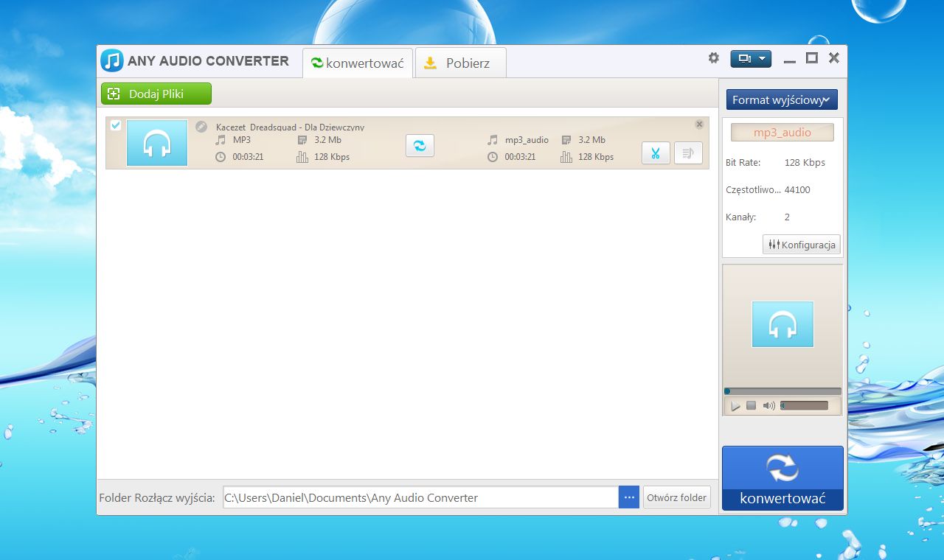Click the Bit Rate 128 Kbps value

[805, 162]
